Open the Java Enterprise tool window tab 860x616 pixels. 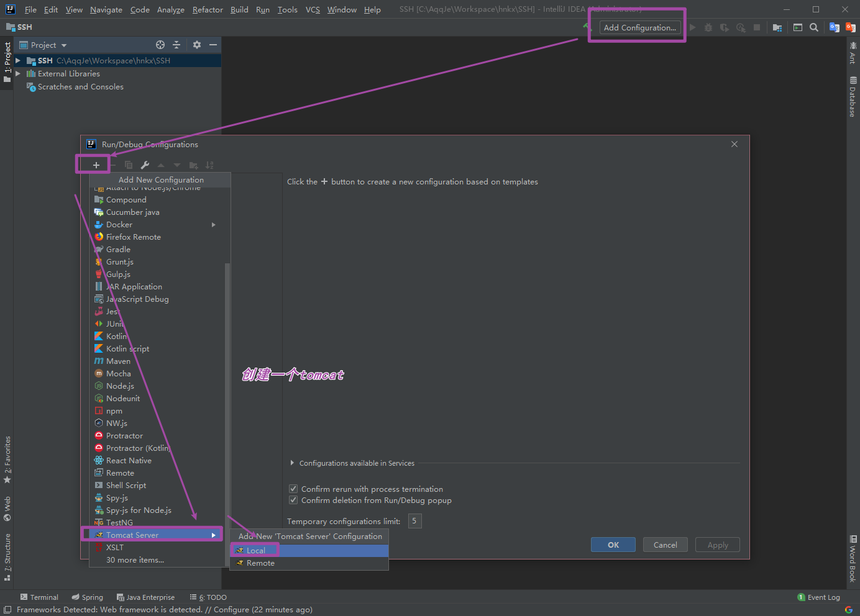tap(145, 597)
